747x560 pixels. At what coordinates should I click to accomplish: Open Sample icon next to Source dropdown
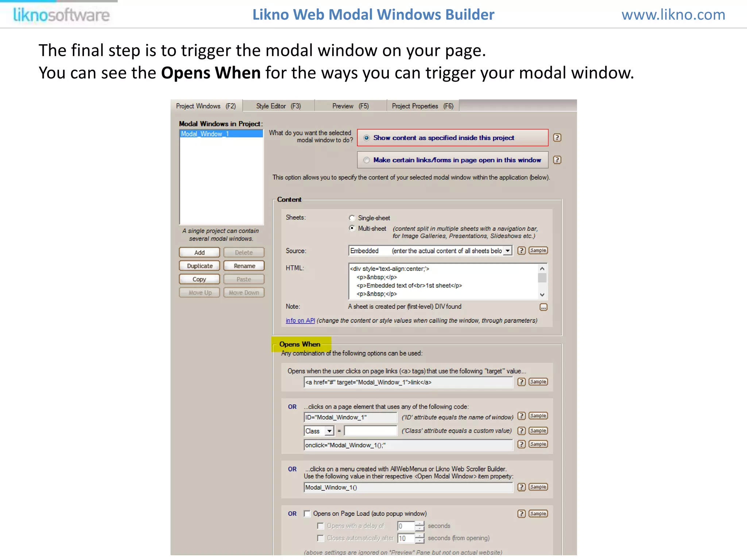coord(538,250)
